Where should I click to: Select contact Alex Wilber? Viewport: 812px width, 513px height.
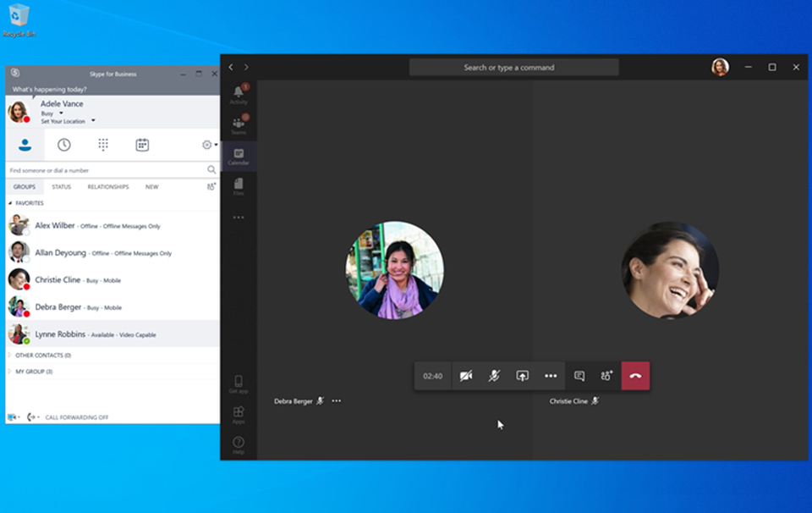[x=112, y=225]
